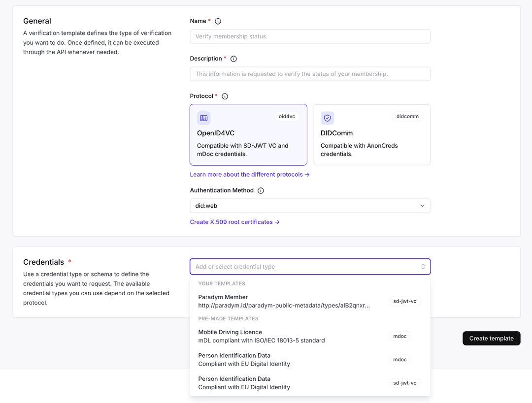Image resolution: width=532 pixels, height=403 pixels.
Task: Click the info icon next to Name
Action: tap(217, 21)
